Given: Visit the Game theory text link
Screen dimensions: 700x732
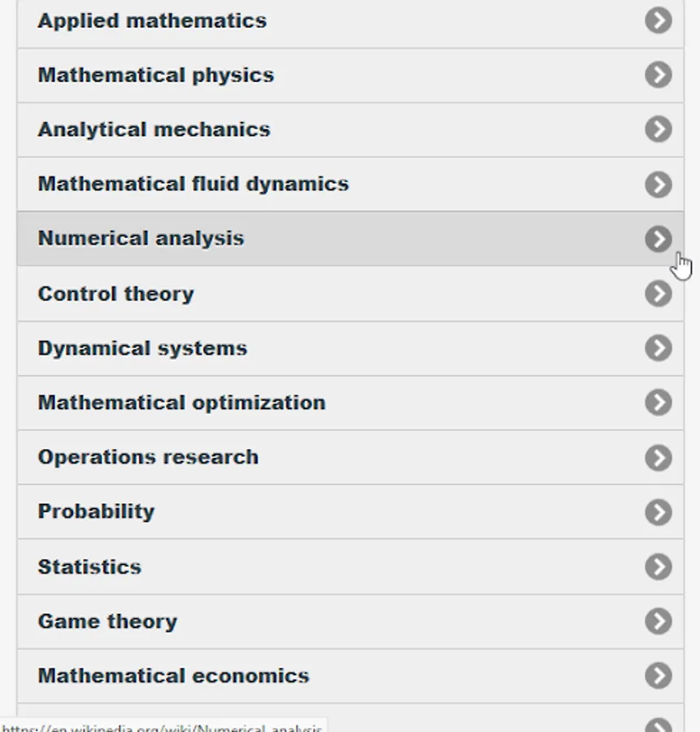Looking at the screenshot, I should [107, 621].
